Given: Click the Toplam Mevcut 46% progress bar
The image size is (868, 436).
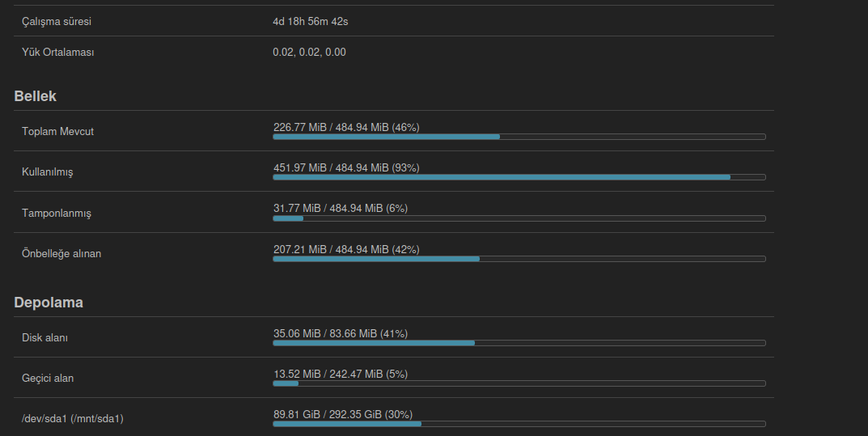Looking at the screenshot, I should point(519,137).
